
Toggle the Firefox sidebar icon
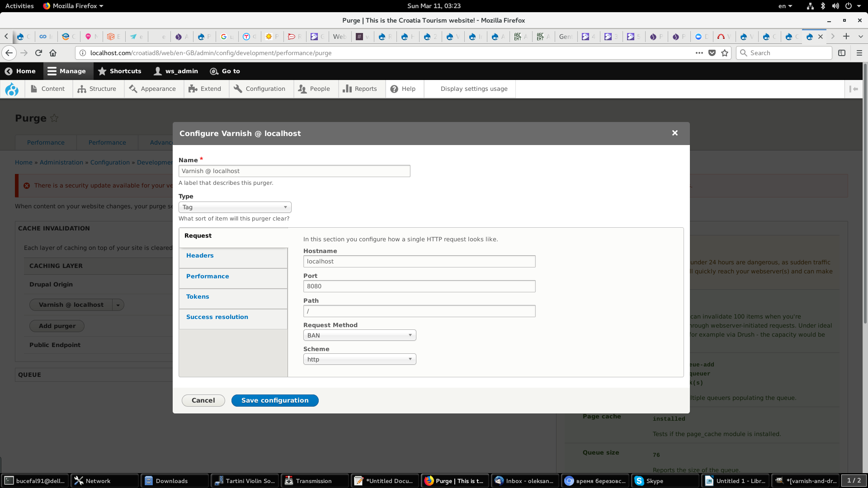tap(842, 53)
